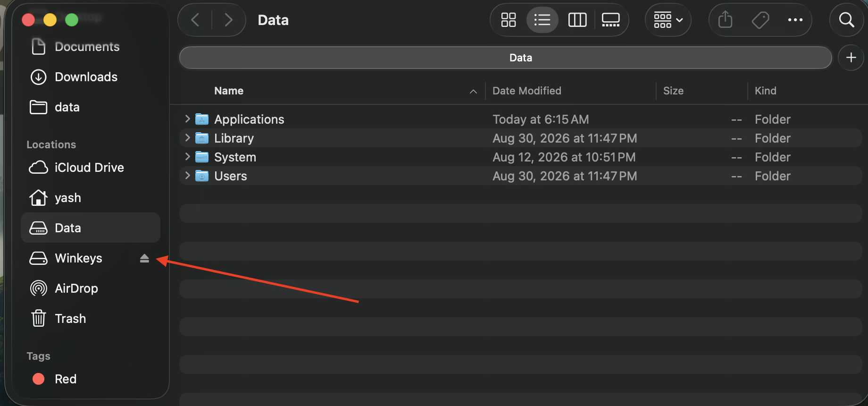Switch to icon grid view

508,20
